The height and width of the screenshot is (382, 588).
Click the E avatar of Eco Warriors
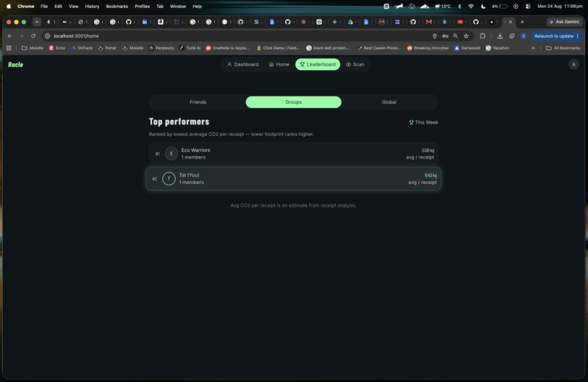pos(171,153)
